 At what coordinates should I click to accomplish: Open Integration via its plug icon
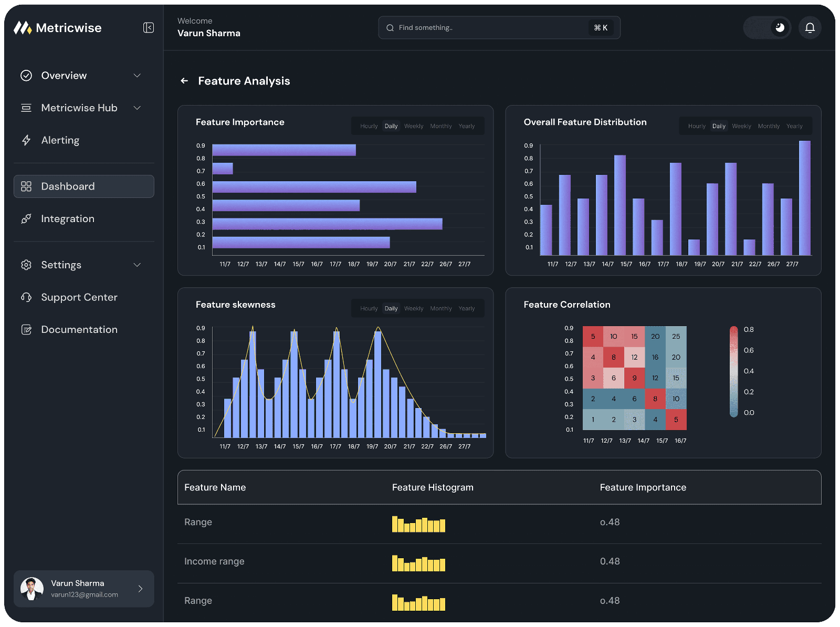26,219
